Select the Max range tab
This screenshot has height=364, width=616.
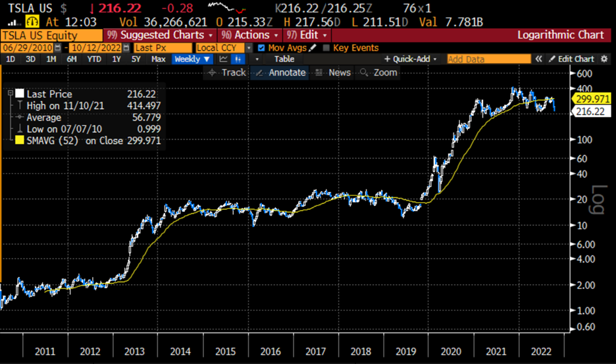click(159, 59)
